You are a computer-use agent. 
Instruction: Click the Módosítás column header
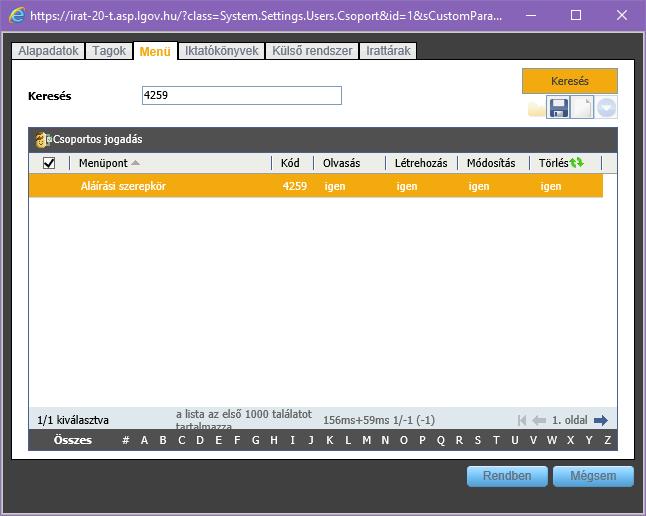pyautogui.click(x=491, y=163)
